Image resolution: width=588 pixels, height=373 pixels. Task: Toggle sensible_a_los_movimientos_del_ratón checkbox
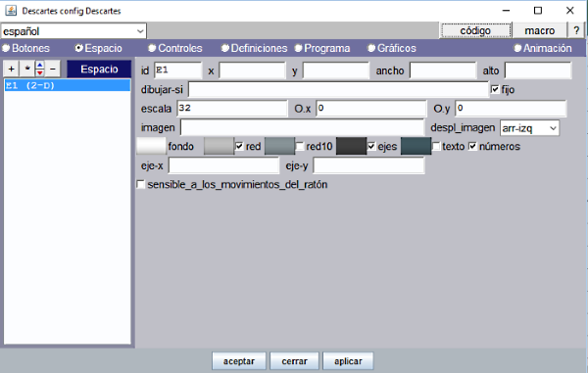pyautogui.click(x=140, y=185)
